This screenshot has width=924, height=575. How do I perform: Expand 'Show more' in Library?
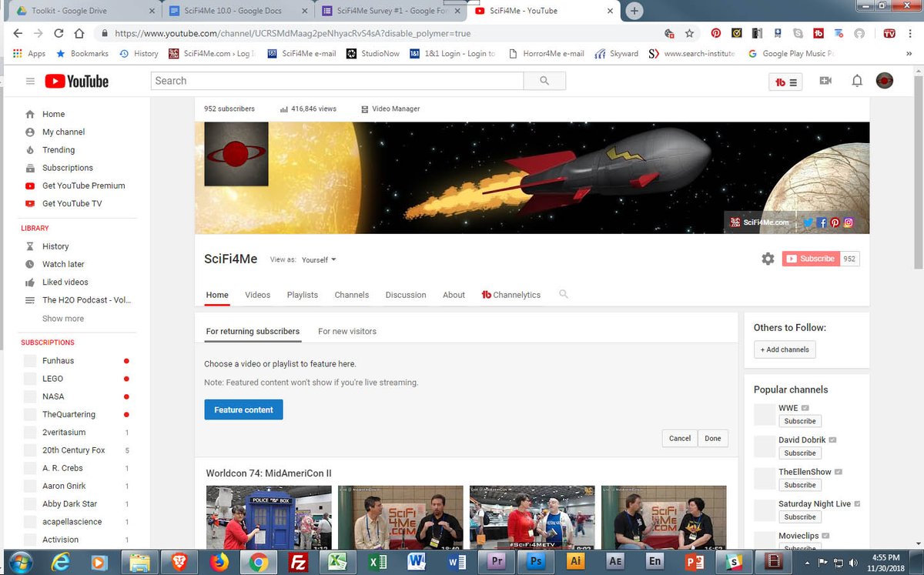(x=63, y=319)
